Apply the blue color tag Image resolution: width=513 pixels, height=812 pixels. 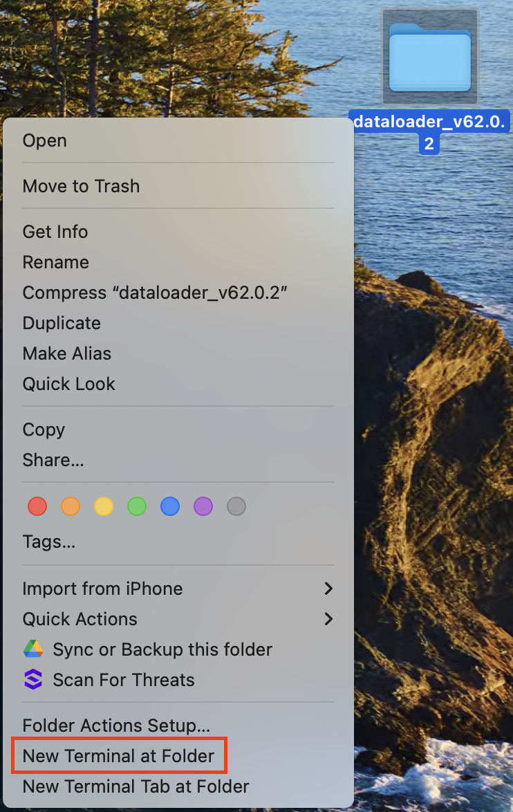(170, 506)
